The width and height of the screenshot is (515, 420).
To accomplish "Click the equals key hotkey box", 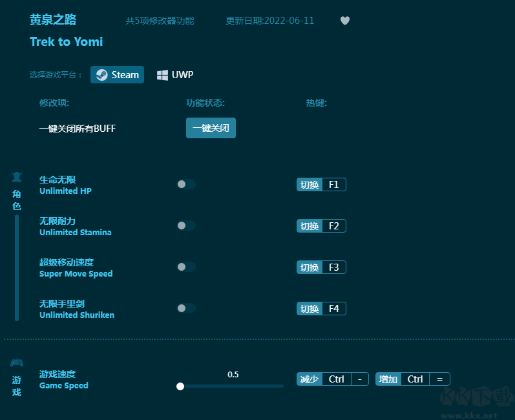I will pyautogui.click(x=439, y=379).
